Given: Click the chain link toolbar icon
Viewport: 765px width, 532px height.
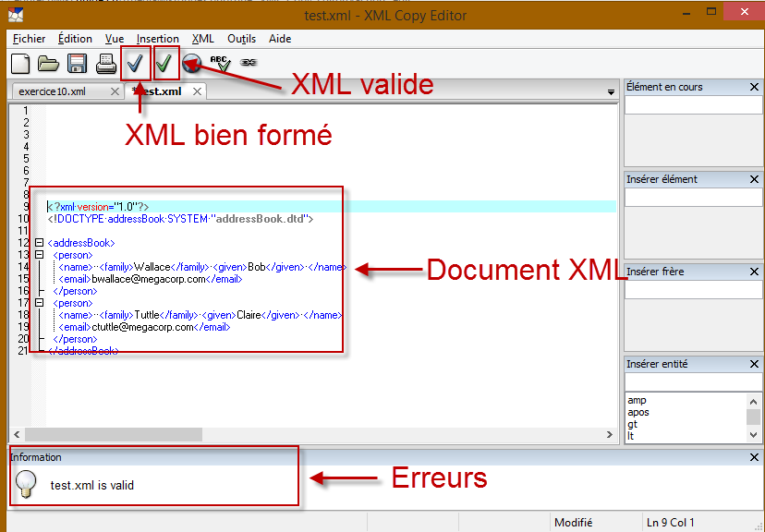Looking at the screenshot, I should [249, 63].
